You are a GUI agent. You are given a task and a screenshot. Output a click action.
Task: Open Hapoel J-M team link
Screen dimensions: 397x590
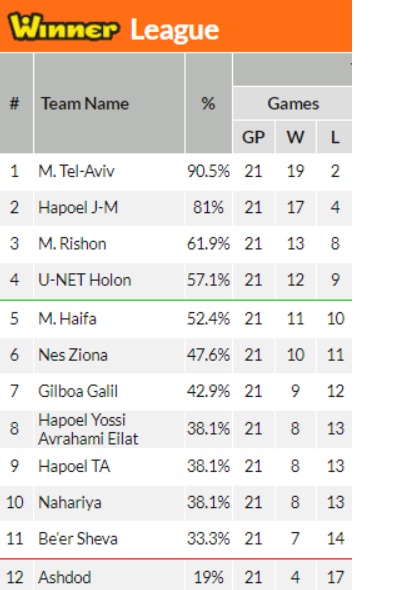[x=78, y=207]
